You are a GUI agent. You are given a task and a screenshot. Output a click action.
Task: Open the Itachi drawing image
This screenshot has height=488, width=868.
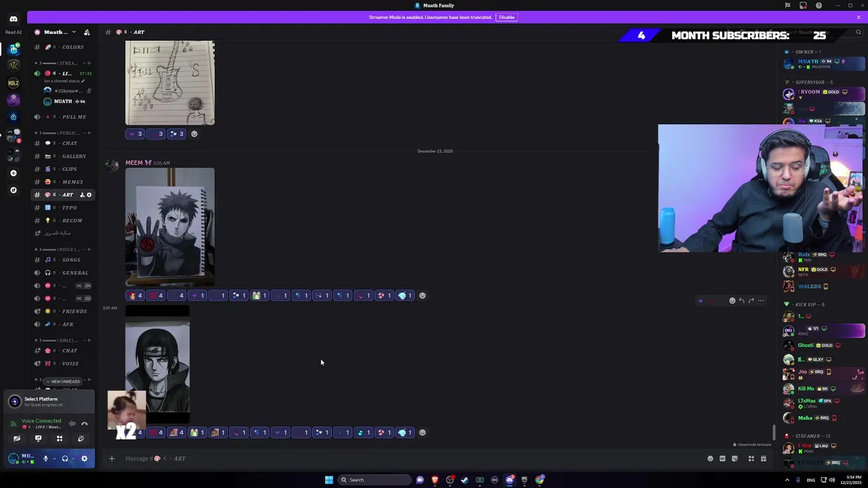[x=157, y=365]
